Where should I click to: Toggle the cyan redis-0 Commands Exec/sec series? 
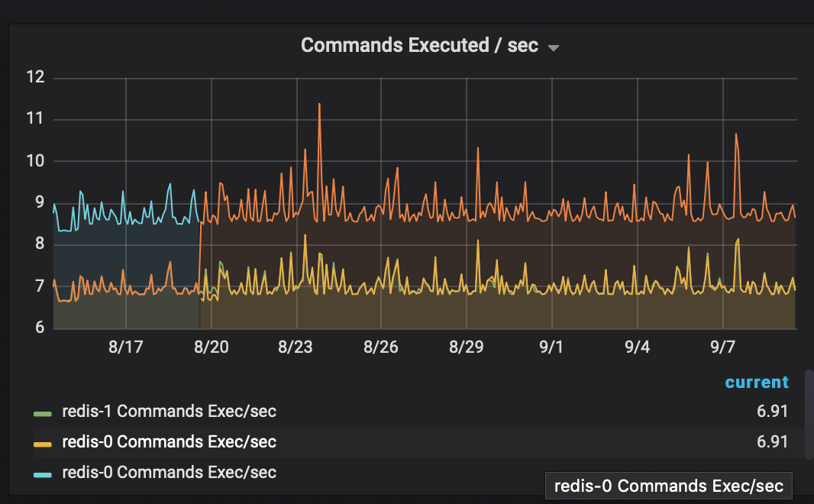pyautogui.click(x=168, y=472)
